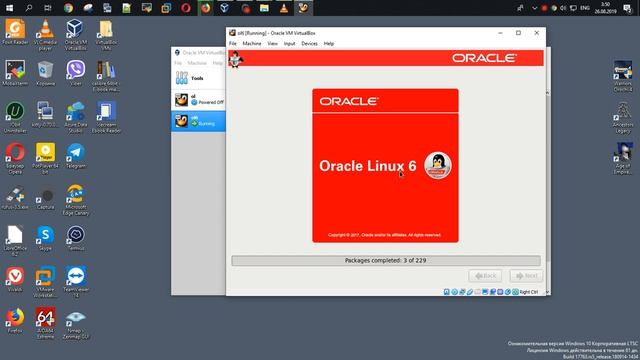Click the USB devices status icon

click(470, 292)
